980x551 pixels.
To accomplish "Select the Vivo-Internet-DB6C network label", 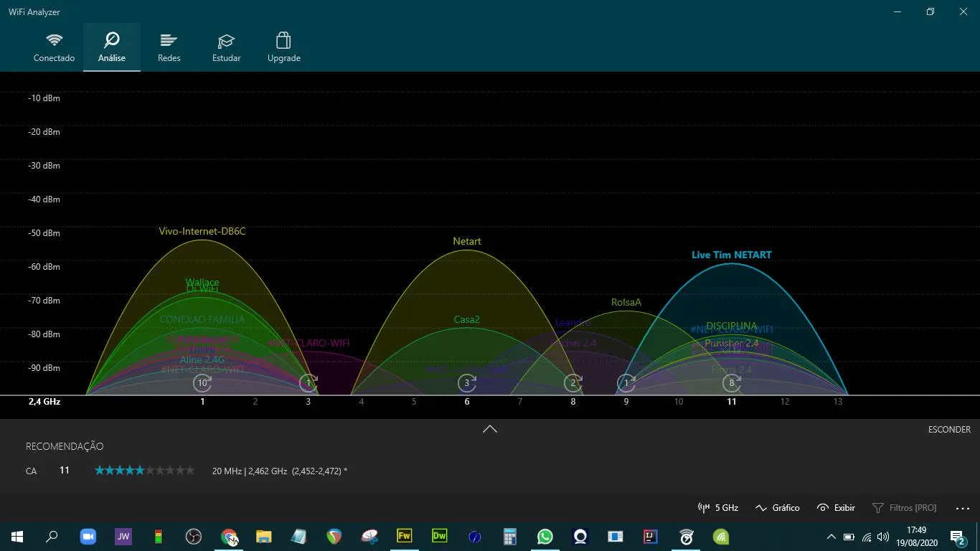I will tap(202, 232).
